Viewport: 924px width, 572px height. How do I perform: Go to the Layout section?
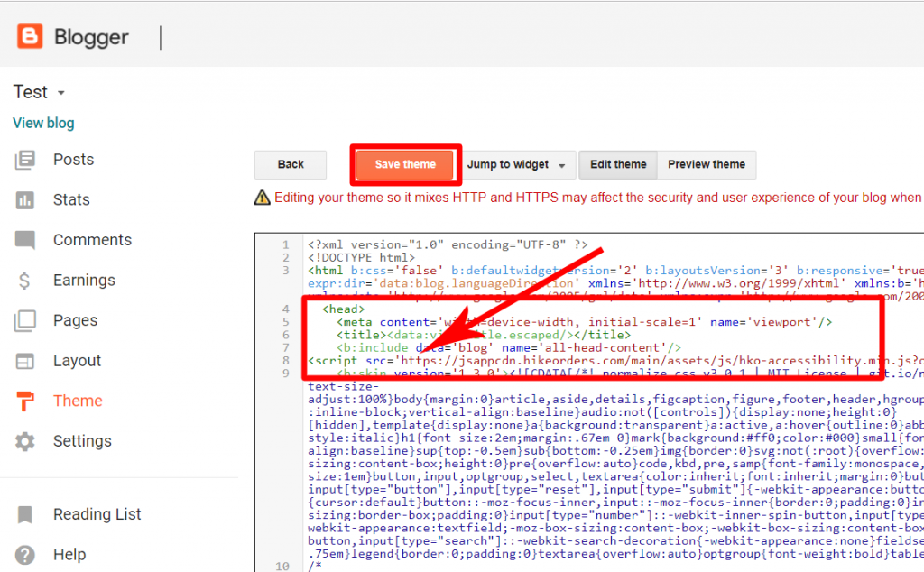pos(78,361)
